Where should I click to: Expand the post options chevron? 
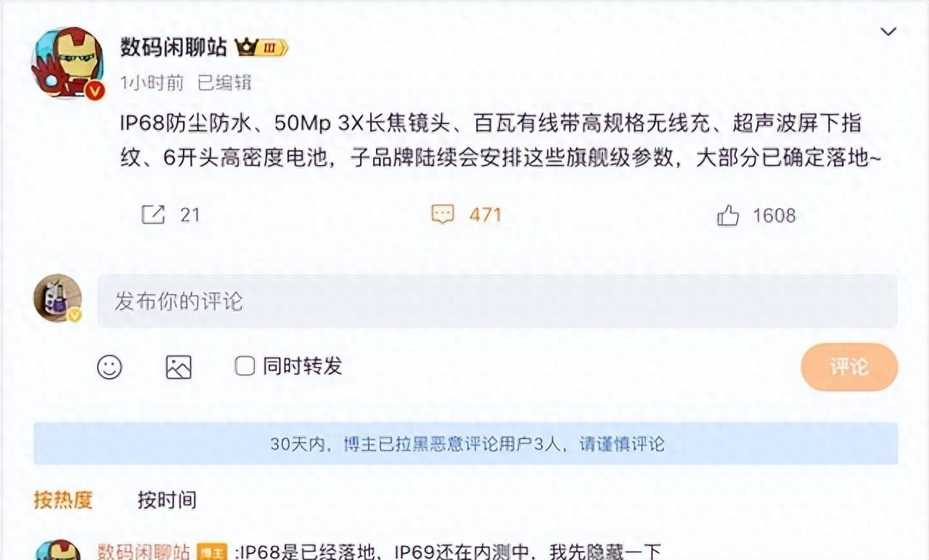888,31
